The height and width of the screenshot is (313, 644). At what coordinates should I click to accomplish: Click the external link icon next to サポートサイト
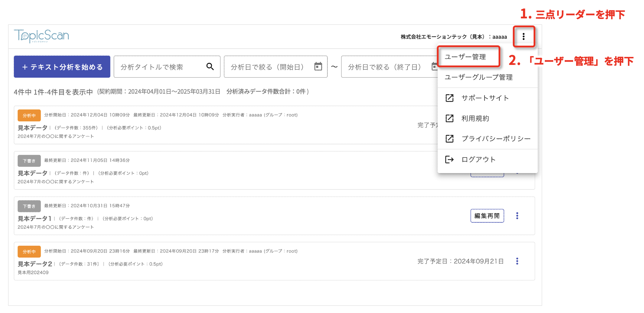click(x=449, y=98)
